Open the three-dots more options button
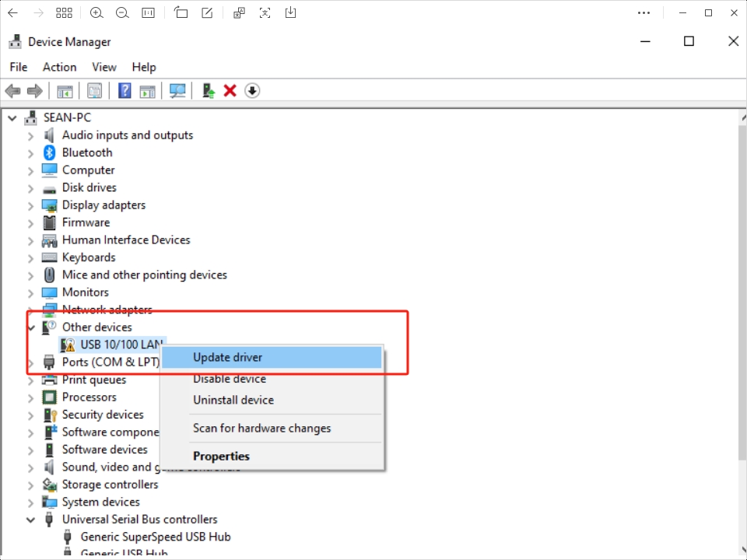The height and width of the screenshot is (560, 747). click(x=644, y=12)
